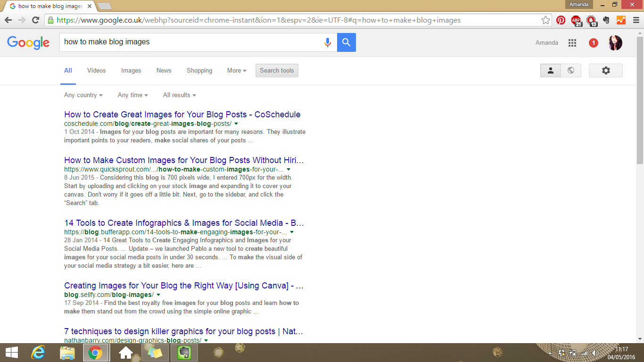Click the blue search magnifier button

[347, 42]
